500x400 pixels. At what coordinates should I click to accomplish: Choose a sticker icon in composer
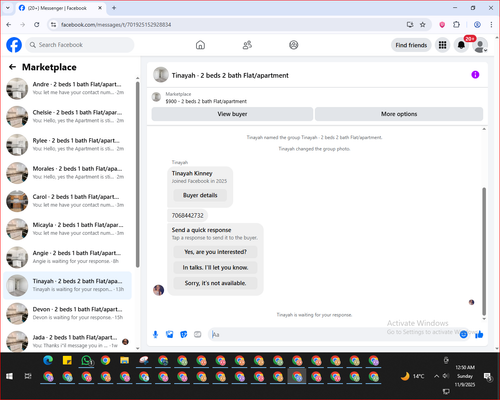click(x=184, y=334)
